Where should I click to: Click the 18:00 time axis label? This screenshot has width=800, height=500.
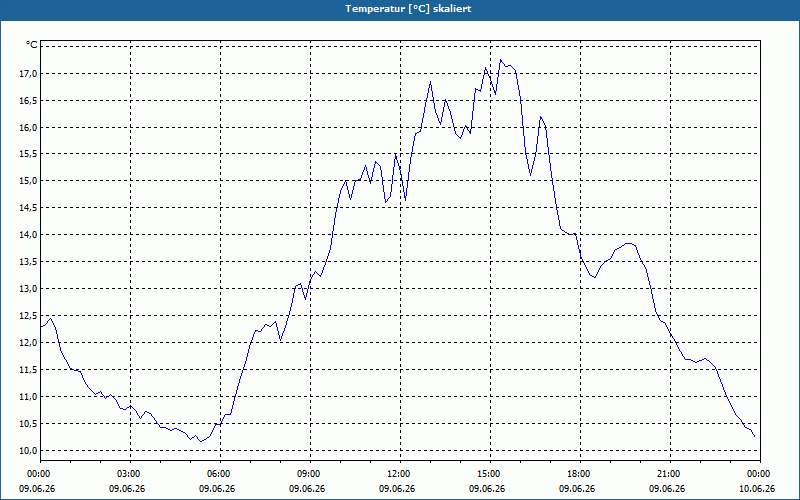coord(581,474)
